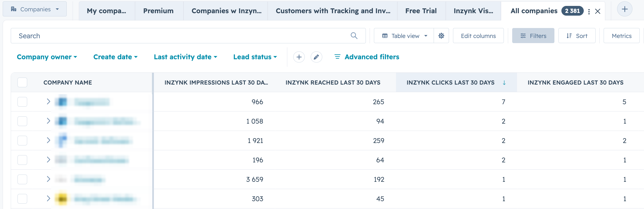This screenshot has height=209, width=644.
Task: Open the Create date filter dropdown
Action: pyautogui.click(x=115, y=57)
